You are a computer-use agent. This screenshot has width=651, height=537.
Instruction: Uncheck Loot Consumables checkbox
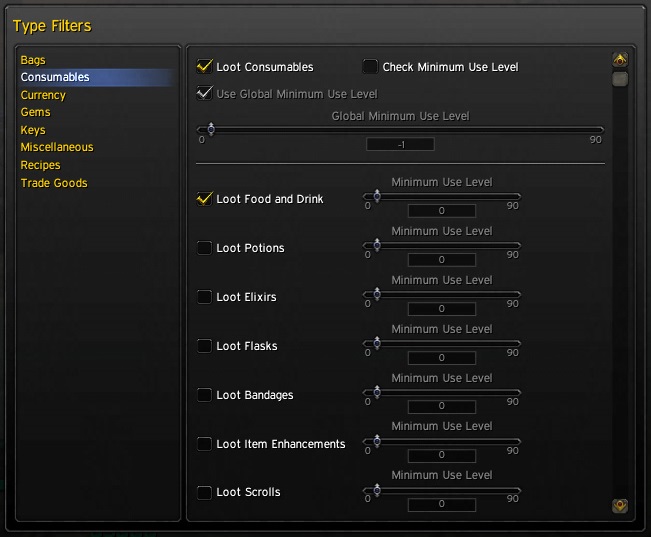click(x=204, y=66)
